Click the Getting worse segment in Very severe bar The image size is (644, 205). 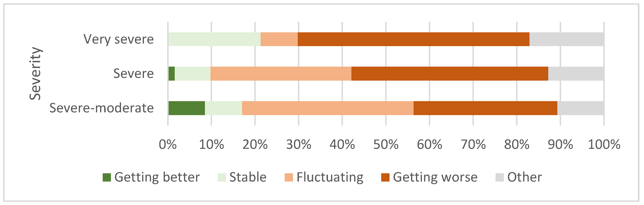click(413, 39)
